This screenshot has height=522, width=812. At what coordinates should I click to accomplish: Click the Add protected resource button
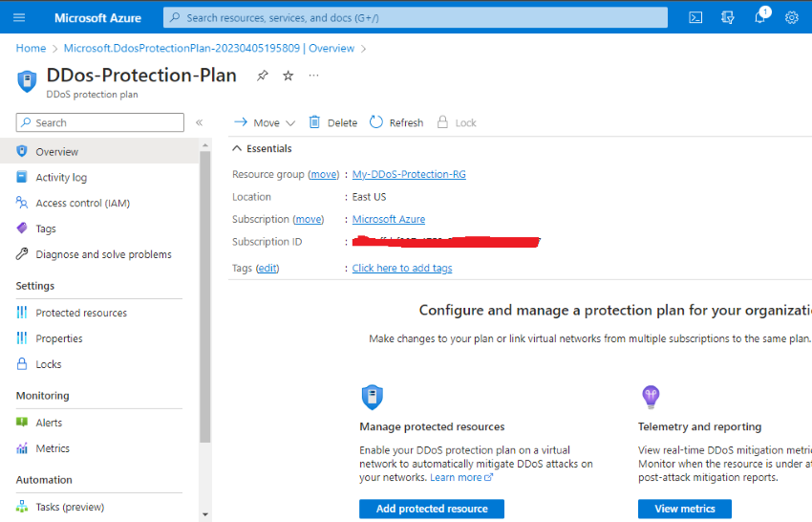[x=432, y=509]
